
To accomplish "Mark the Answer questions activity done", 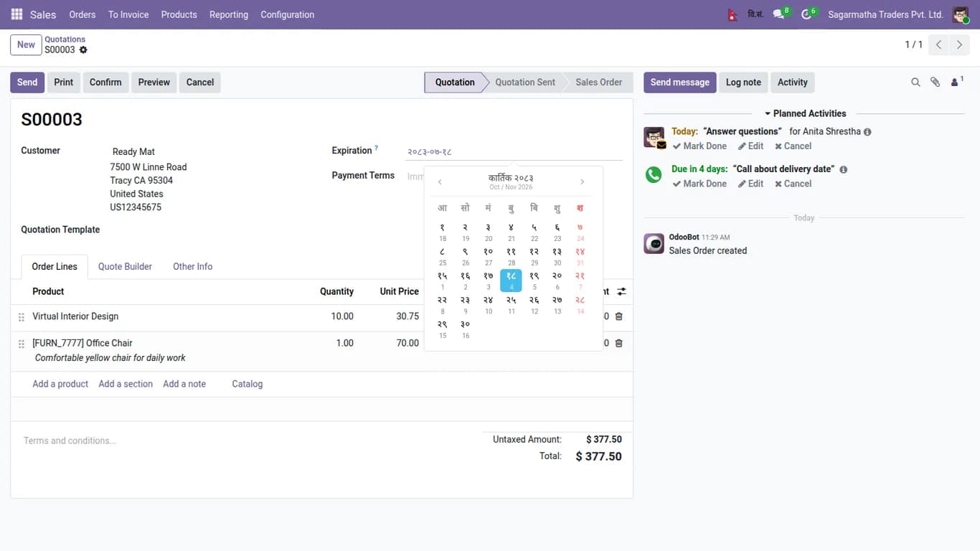I will point(699,146).
